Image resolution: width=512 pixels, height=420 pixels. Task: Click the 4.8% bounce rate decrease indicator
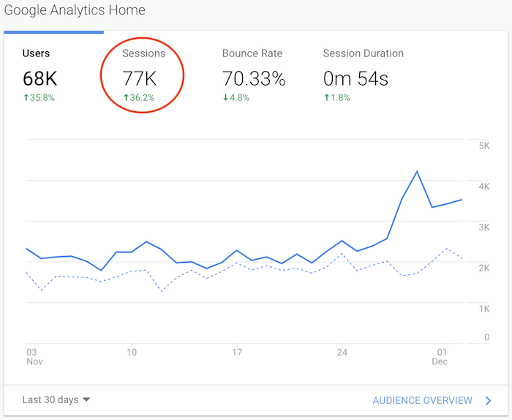236,97
